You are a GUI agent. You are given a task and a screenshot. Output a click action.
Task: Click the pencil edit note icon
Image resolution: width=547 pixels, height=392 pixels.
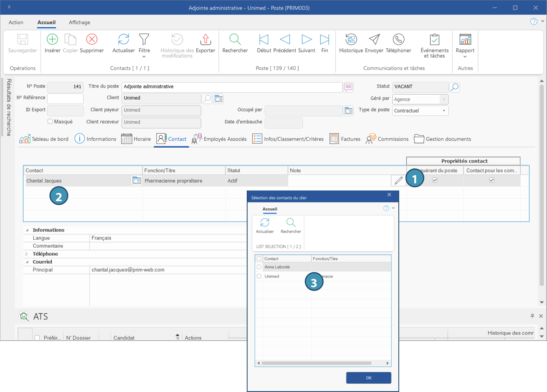point(398,181)
